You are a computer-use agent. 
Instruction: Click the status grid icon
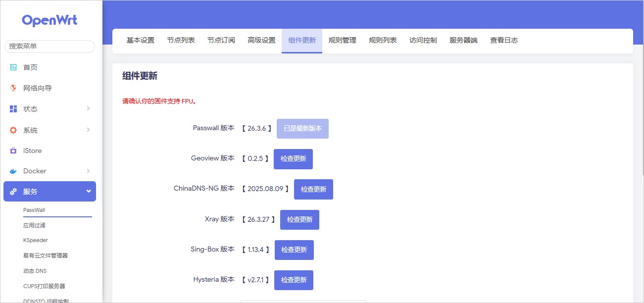(x=13, y=109)
